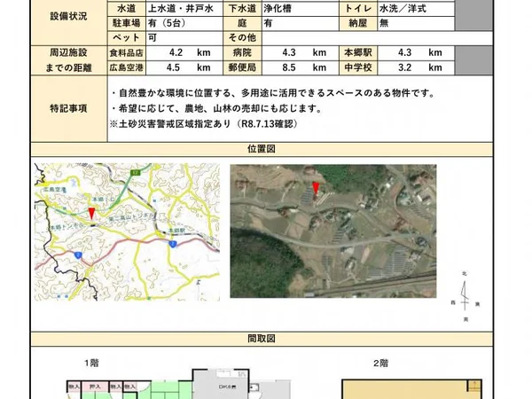Image resolution: width=532 pixels, height=399 pixels.
Task: Click the 庭 label cell
Action: tap(242, 23)
